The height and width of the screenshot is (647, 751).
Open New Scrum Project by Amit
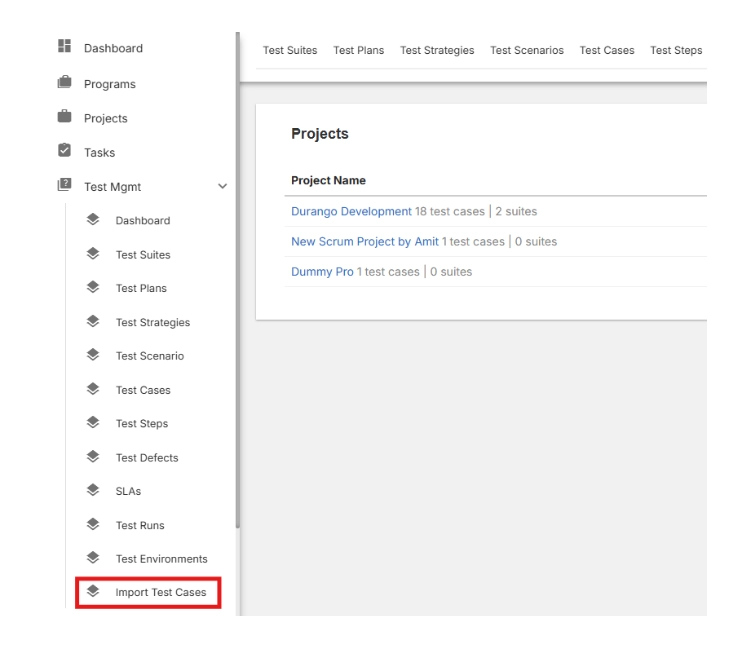pos(364,242)
